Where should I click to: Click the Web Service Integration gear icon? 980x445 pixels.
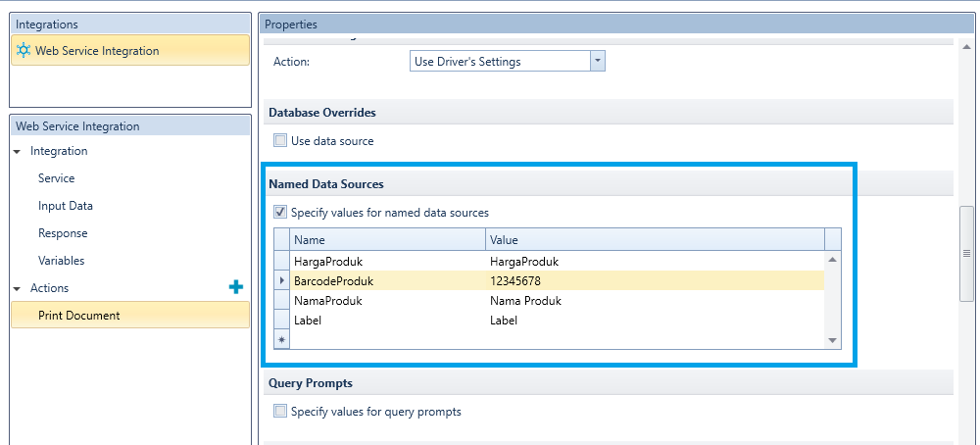24,51
